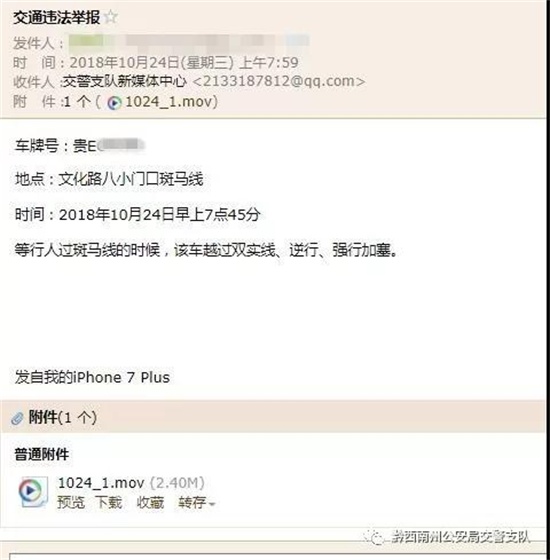Preview attachment with 预览
Viewport: 550px width, 560px height.
point(71,502)
